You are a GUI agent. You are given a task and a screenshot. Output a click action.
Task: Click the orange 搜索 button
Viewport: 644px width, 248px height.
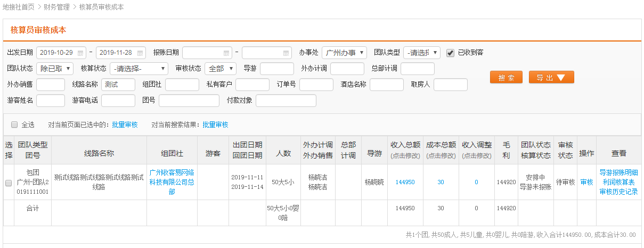tap(506, 78)
